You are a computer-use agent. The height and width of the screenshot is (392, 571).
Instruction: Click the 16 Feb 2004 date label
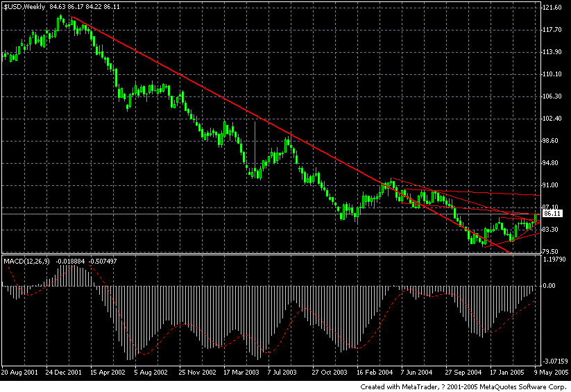[375, 373]
